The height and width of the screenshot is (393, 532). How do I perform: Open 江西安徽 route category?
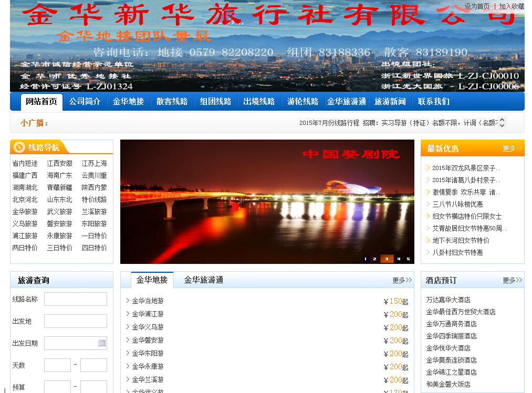click(60, 163)
